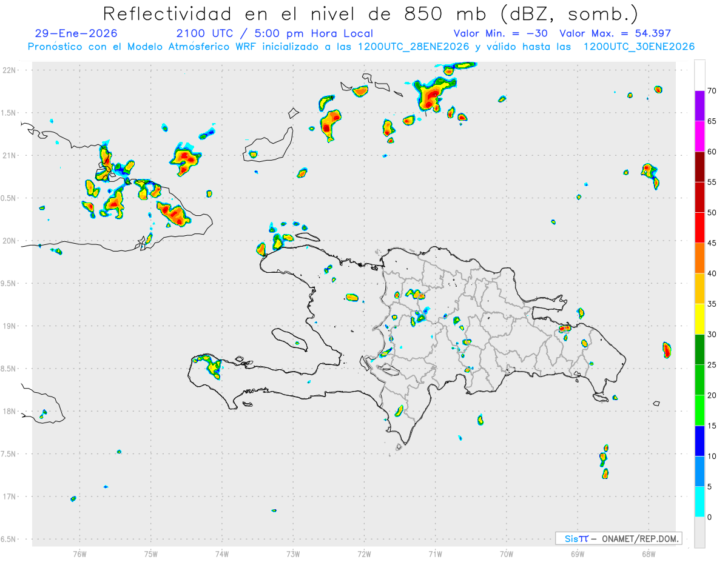Click the latitude label '17N'

coord(10,497)
